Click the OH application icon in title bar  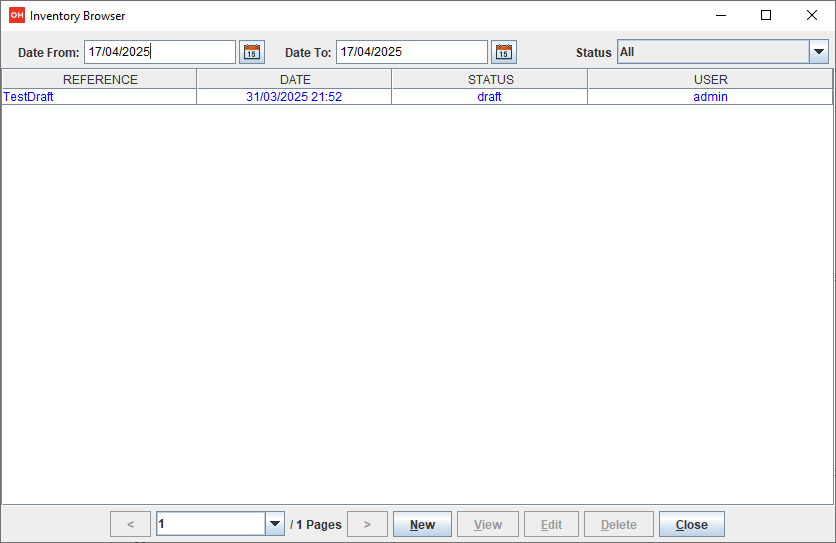[17, 15]
